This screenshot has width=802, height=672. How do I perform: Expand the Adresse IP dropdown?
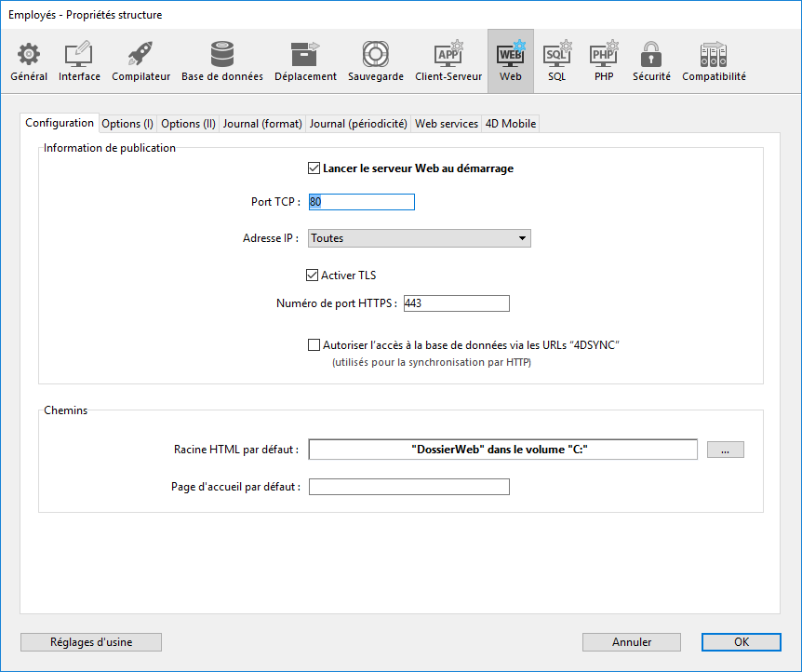pyautogui.click(x=420, y=238)
